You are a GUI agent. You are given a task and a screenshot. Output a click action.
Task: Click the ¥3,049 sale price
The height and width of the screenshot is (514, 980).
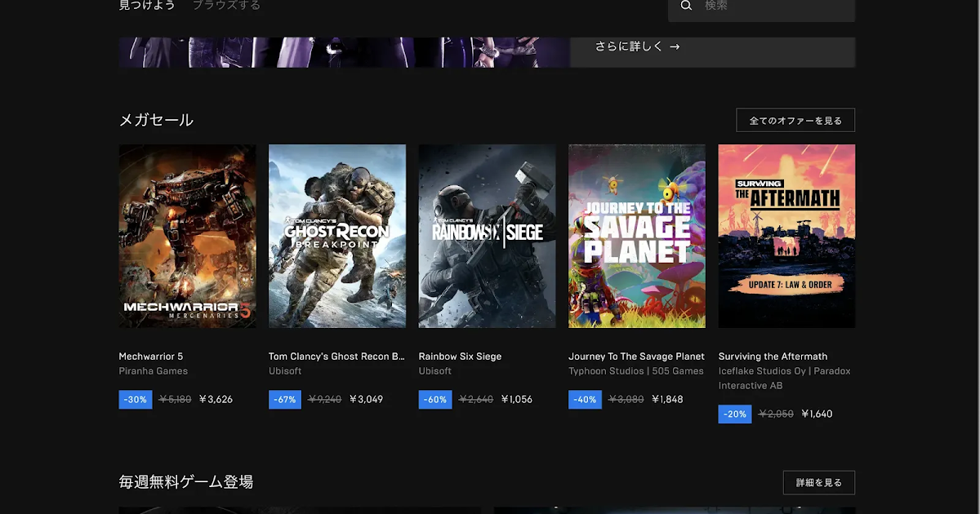click(x=366, y=400)
